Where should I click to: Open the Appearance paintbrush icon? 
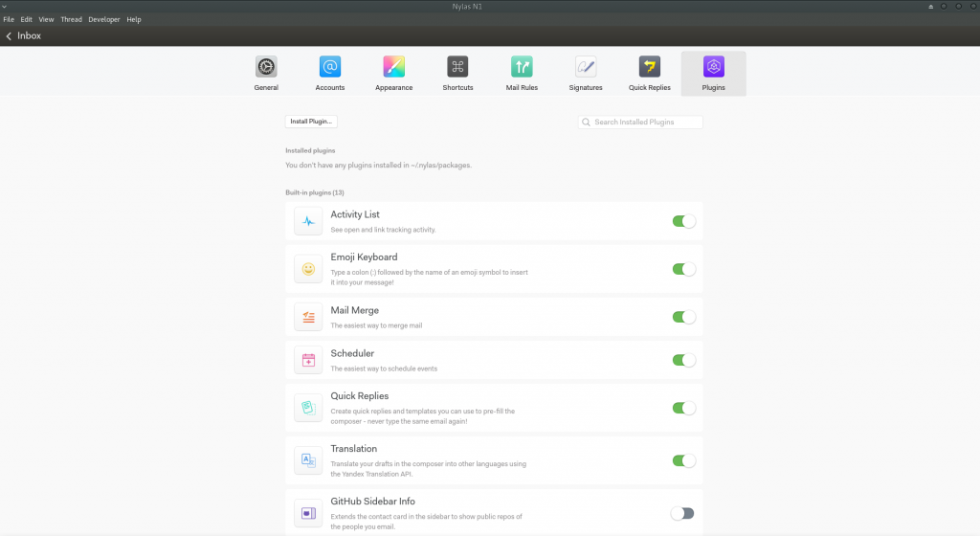[393, 67]
